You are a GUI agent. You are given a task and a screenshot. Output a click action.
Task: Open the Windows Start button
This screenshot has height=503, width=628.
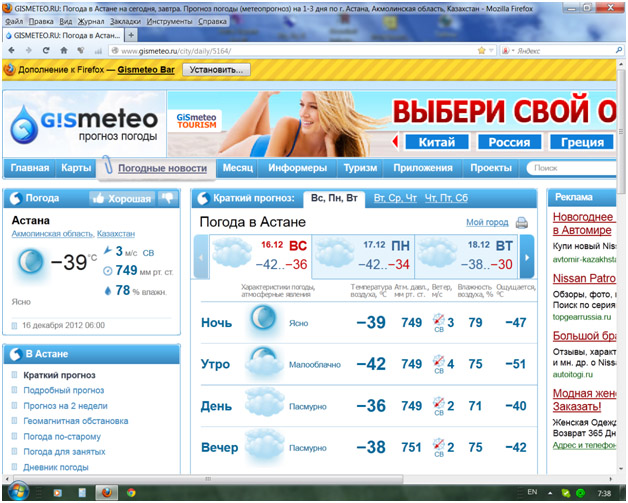tap(16, 492)
